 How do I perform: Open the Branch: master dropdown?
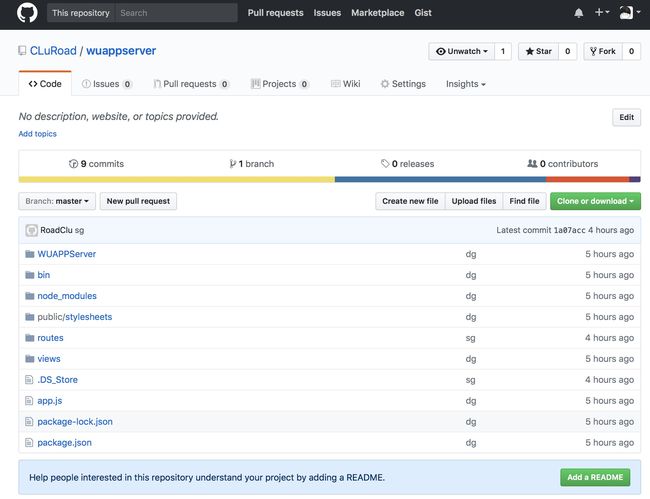[57, 201]
